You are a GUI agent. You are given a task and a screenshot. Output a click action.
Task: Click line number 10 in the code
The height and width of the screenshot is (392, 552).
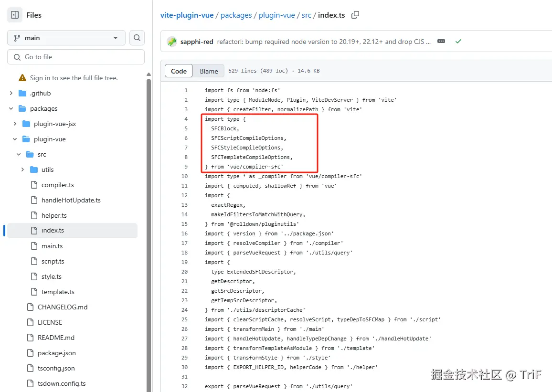coord(184,176)
